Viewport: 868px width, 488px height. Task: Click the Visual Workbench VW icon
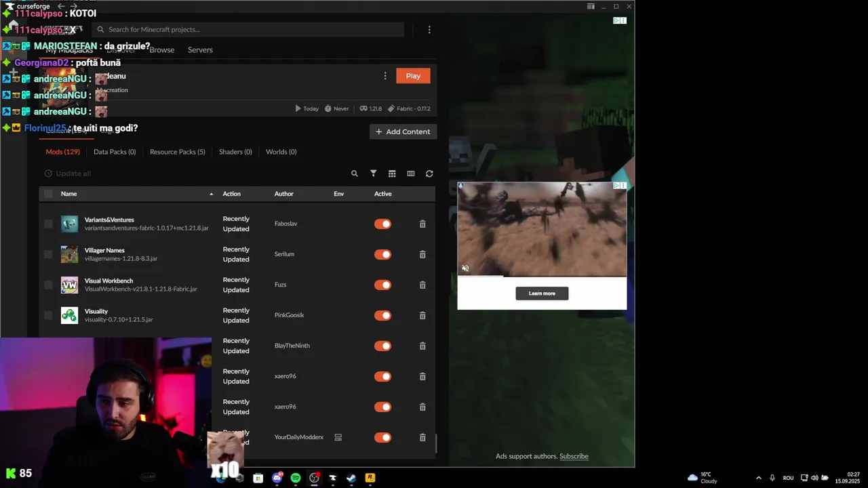(x=69, y=285)
